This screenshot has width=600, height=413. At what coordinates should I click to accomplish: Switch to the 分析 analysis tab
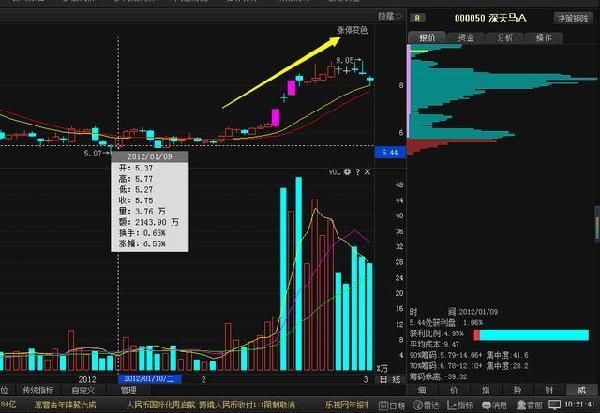click(x=505, y=38)
